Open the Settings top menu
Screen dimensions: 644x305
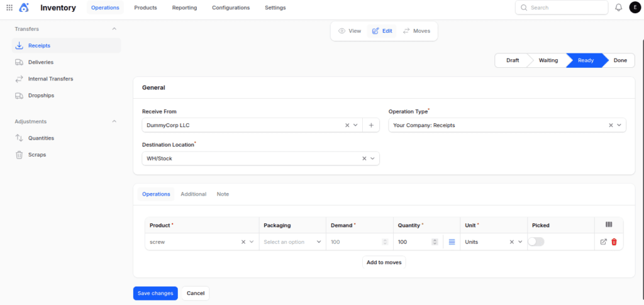point(275,8)
